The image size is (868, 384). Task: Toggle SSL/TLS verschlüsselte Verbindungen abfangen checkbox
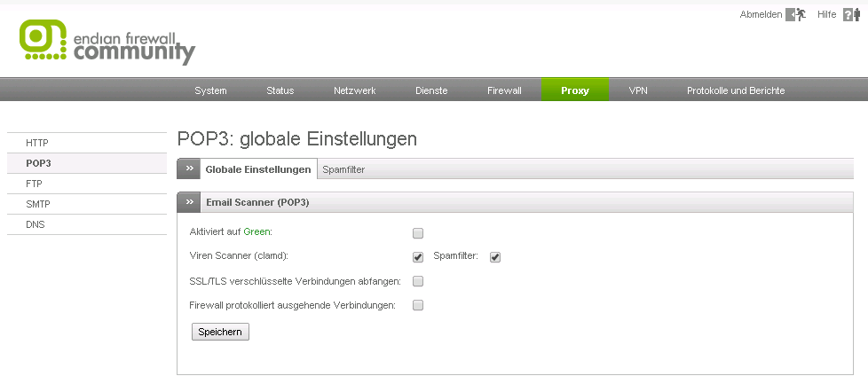[x=418, y=281]
